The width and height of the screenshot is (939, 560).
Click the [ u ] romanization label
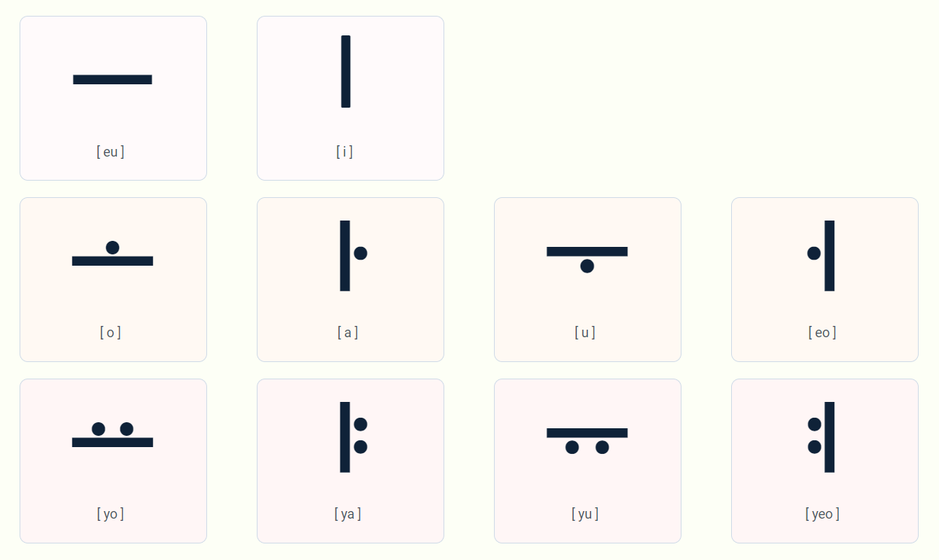(x=585, y=333)
